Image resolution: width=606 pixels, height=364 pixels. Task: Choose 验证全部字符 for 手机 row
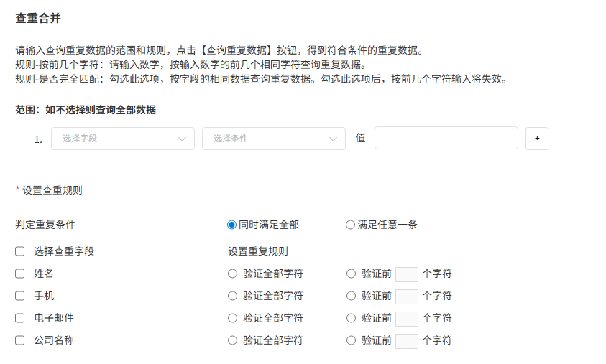click(x=232, y=296)
